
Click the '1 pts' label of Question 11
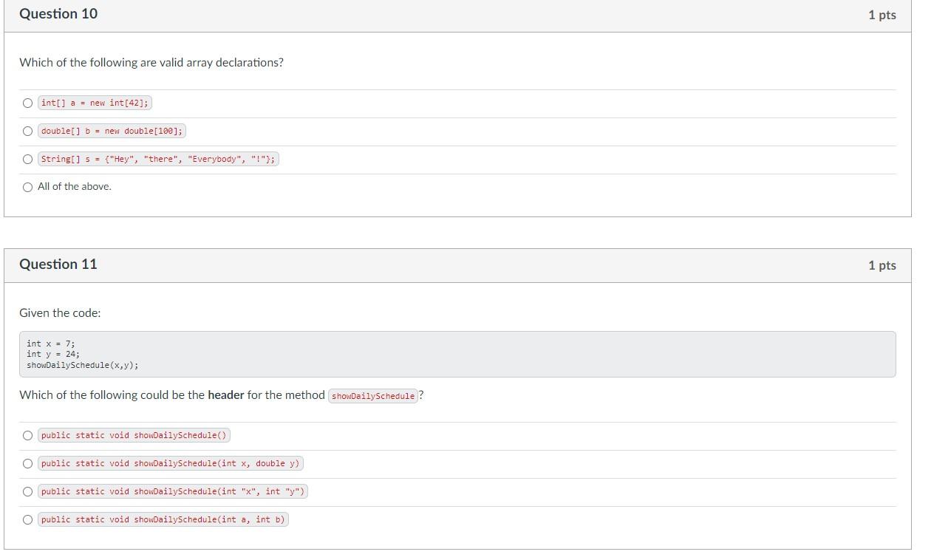(882, 265)
